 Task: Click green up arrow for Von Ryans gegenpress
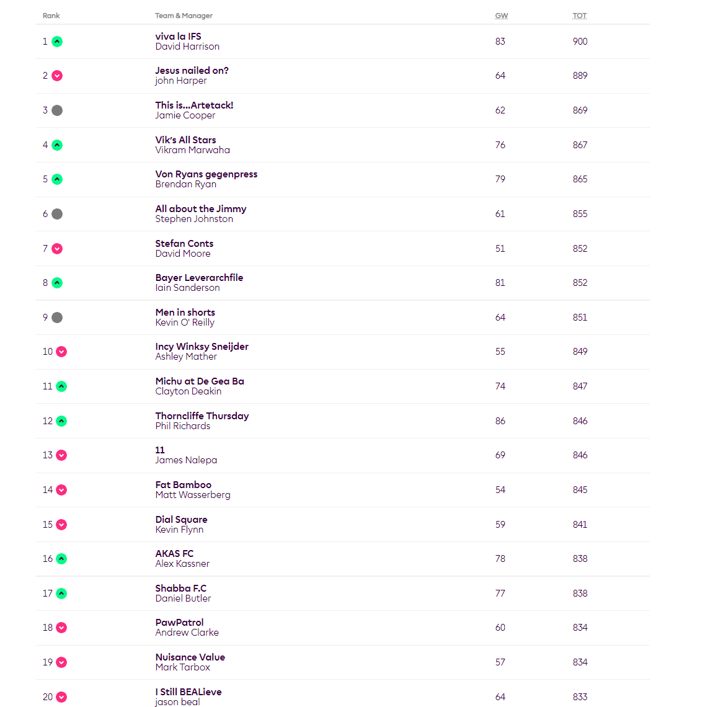click(57, 179)
